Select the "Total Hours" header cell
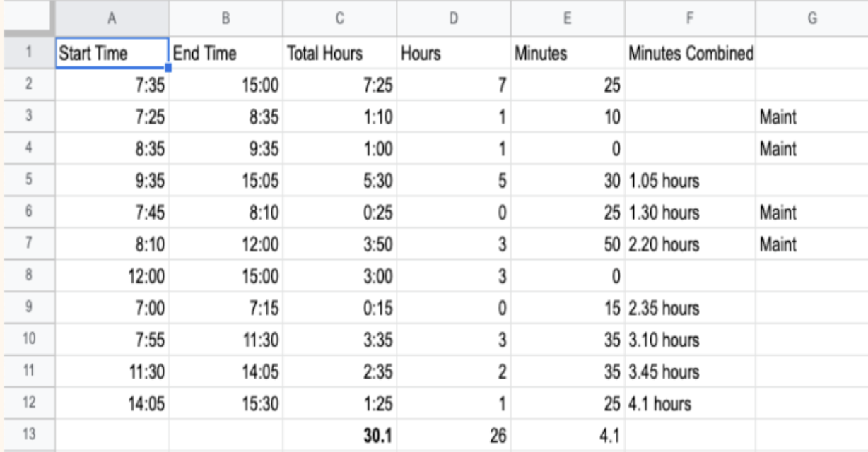This screenshot has width=868, height=452. coord(339,53)
